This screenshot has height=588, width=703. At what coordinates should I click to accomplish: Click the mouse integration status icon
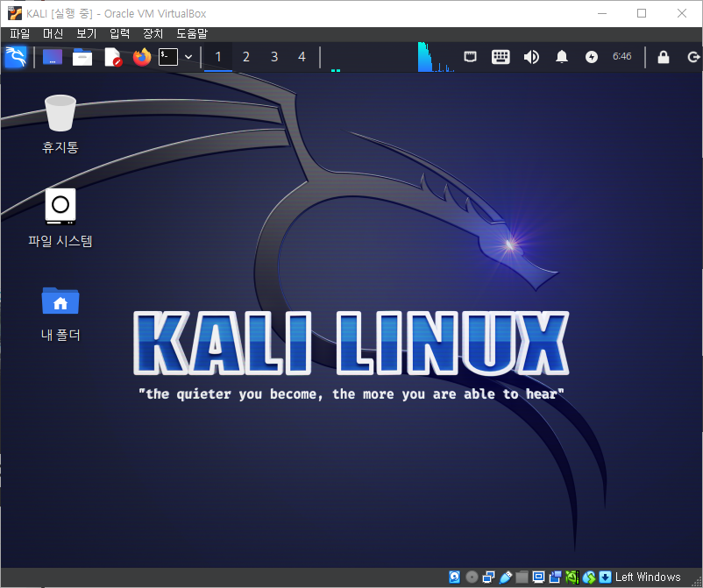[x=589, y=577]
